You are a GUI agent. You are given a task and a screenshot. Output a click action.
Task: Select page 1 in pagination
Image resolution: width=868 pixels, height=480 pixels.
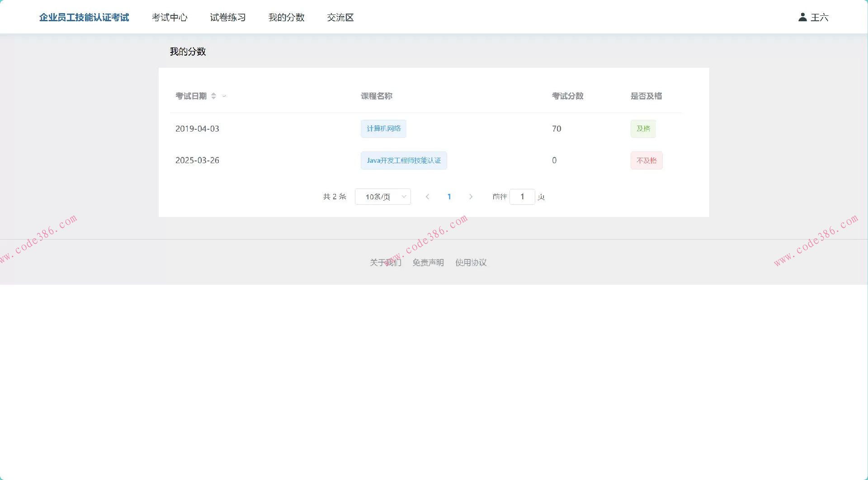(449, 197)
